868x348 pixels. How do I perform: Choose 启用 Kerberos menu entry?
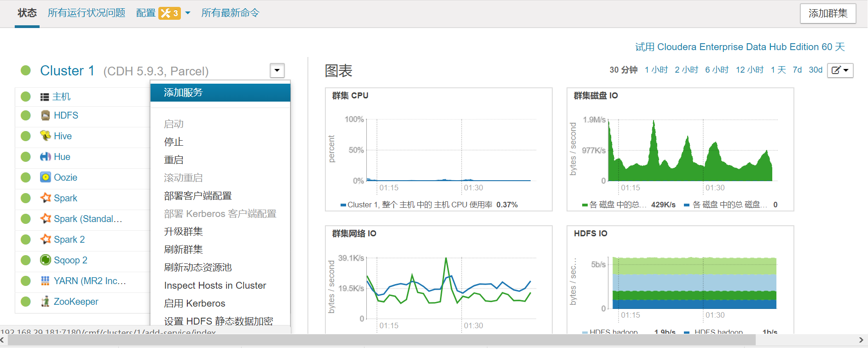(195, 303)
